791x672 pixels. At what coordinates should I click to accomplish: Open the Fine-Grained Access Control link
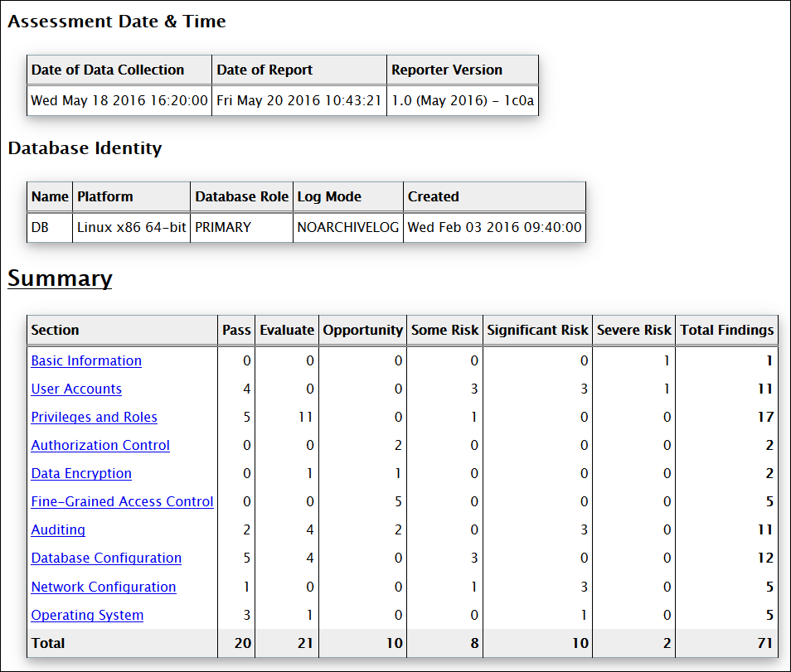pos(121,501)
